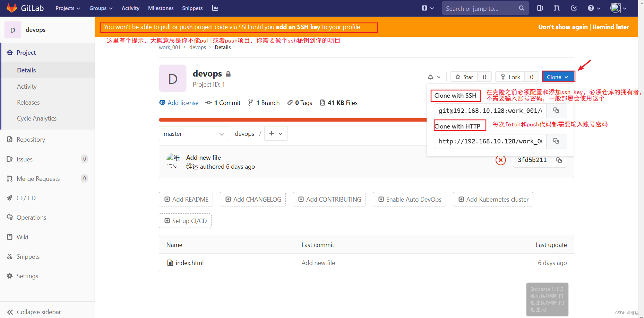Click the Add license link
The height and width of the screenshot is (318, 644).
point(179,103)
